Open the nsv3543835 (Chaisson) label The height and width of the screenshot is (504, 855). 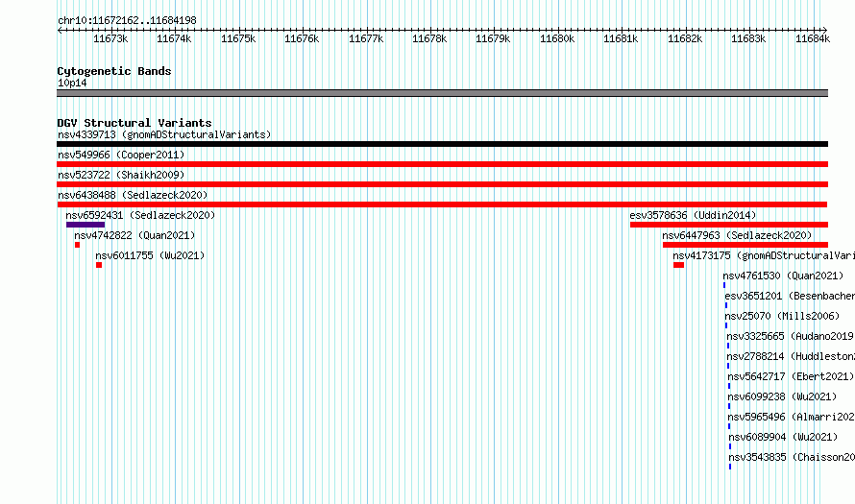[x=792, y=457]
